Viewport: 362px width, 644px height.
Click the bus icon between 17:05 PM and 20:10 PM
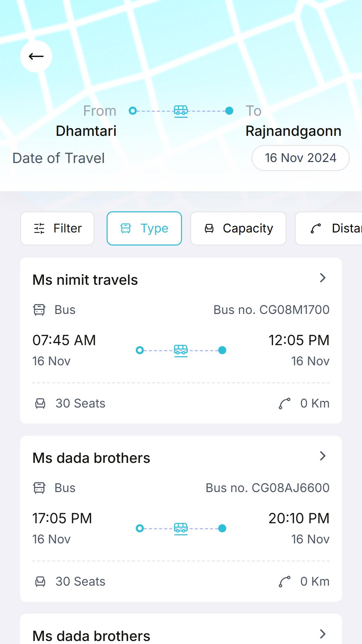tap(181, 529)
